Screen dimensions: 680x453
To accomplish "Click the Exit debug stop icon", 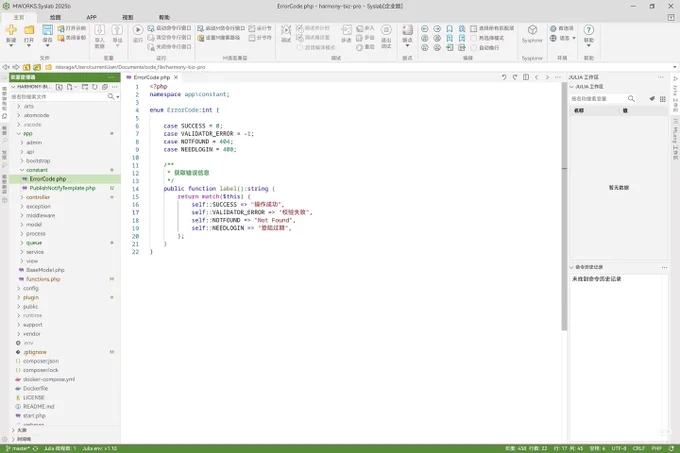I will 386,30.
